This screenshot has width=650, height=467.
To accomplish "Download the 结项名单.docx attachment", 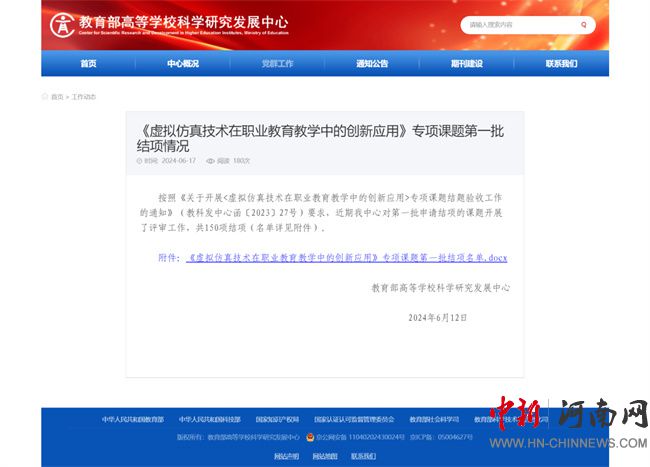I will tap(346, 258).
